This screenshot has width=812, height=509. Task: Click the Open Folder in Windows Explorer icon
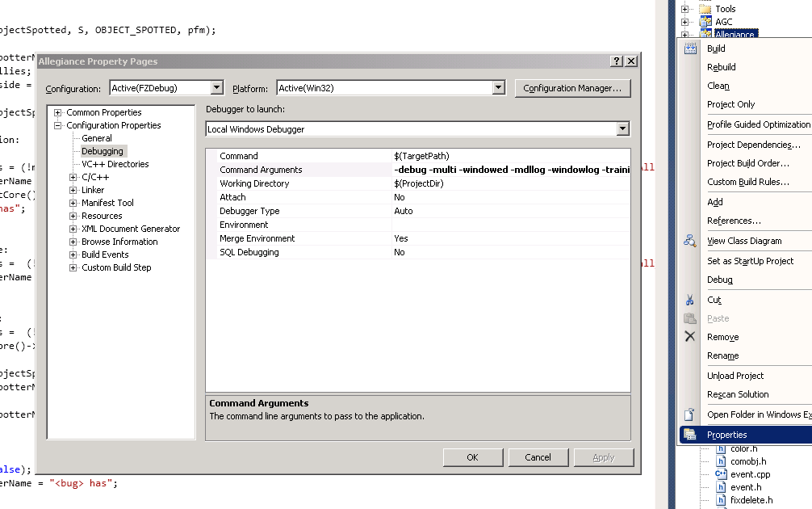click(x=690, y=414)
